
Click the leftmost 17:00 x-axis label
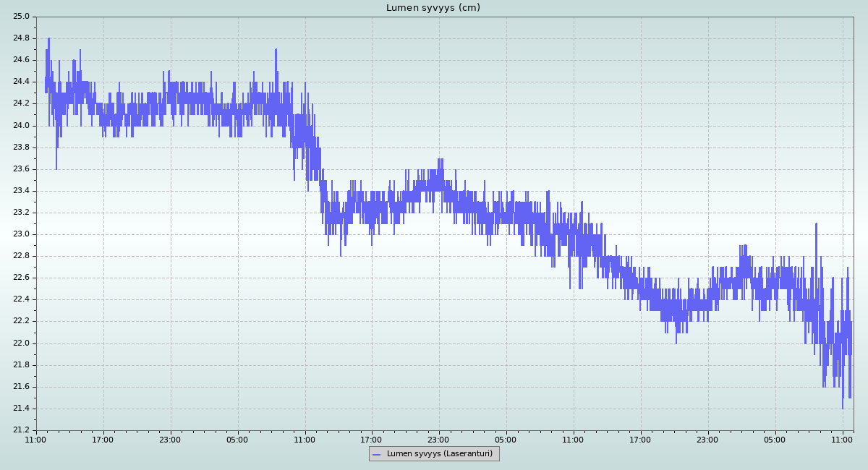[x=103, y=439]
